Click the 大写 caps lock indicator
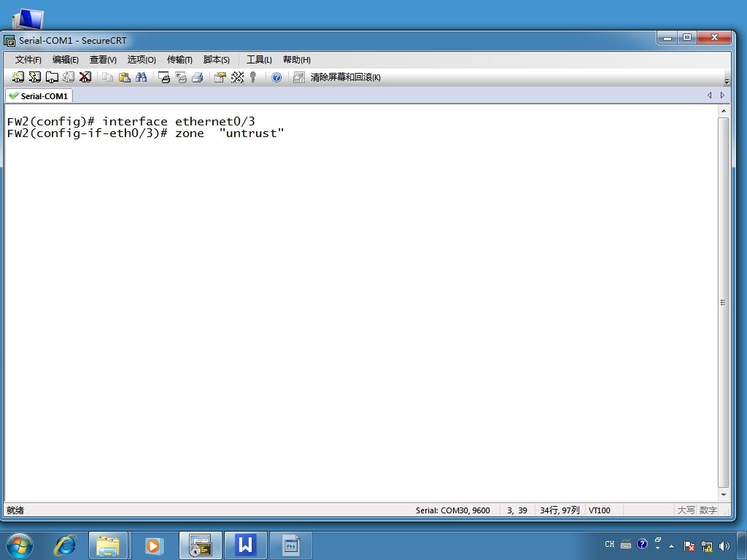Screen dimensions: 747x560 pos(686,510)
